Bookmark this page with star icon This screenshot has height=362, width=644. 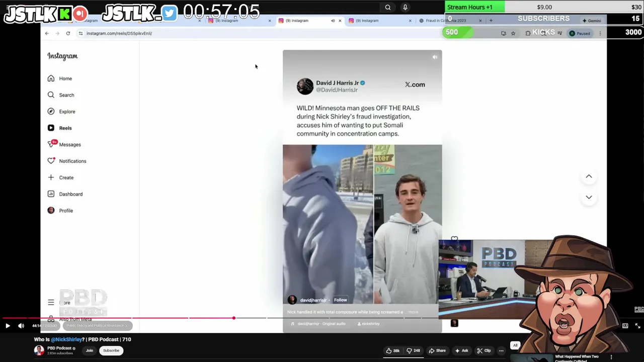513,33
